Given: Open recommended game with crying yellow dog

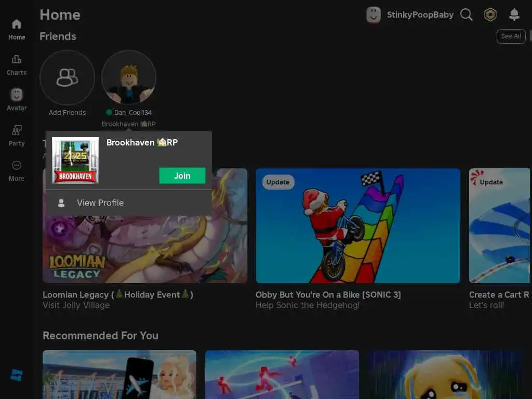Looking at the screenshot, I should [444, 375].
